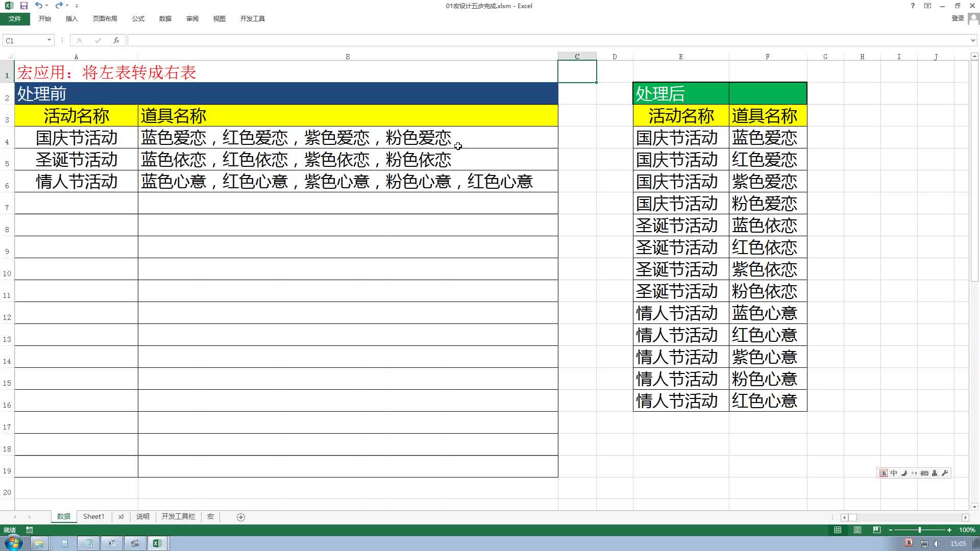Expand the formula bar with right chevron

pyautogui.click(x=973, y=40)
